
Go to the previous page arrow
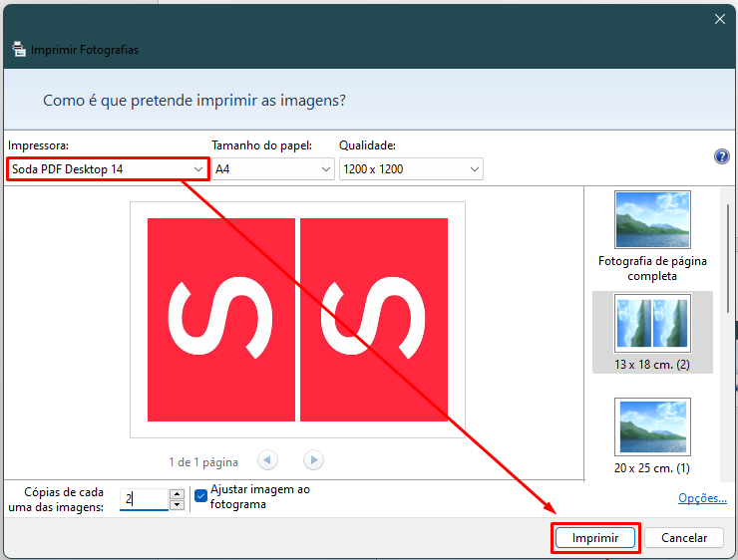(267, 459)
